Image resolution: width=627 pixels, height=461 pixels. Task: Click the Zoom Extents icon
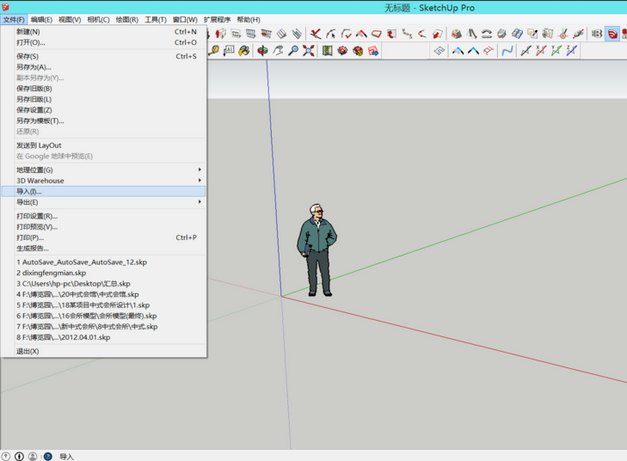(308, 51)
